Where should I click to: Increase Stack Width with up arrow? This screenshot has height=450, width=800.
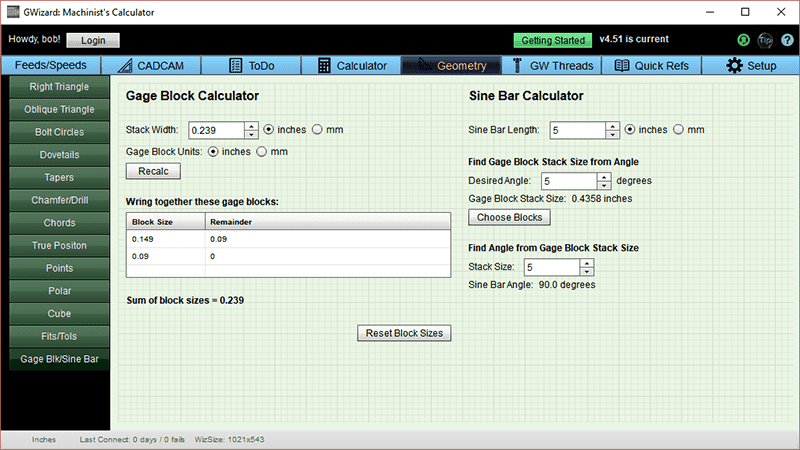tap(251, 126)
